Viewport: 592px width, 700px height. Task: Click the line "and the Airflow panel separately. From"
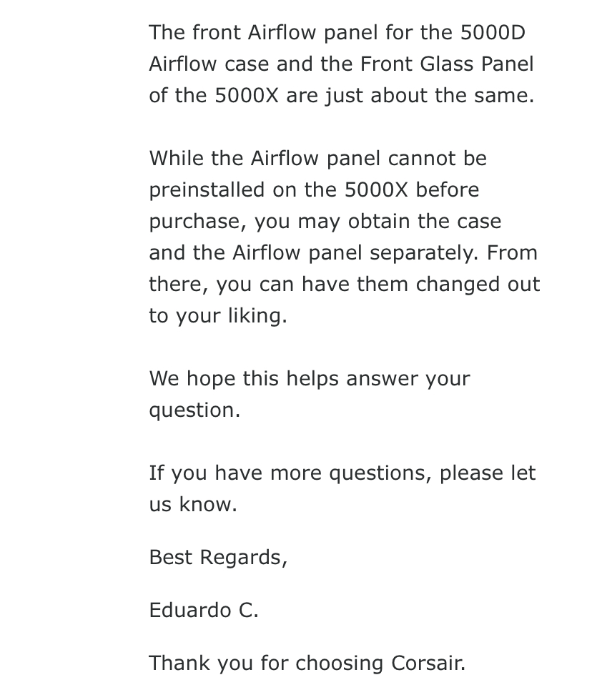343,252
